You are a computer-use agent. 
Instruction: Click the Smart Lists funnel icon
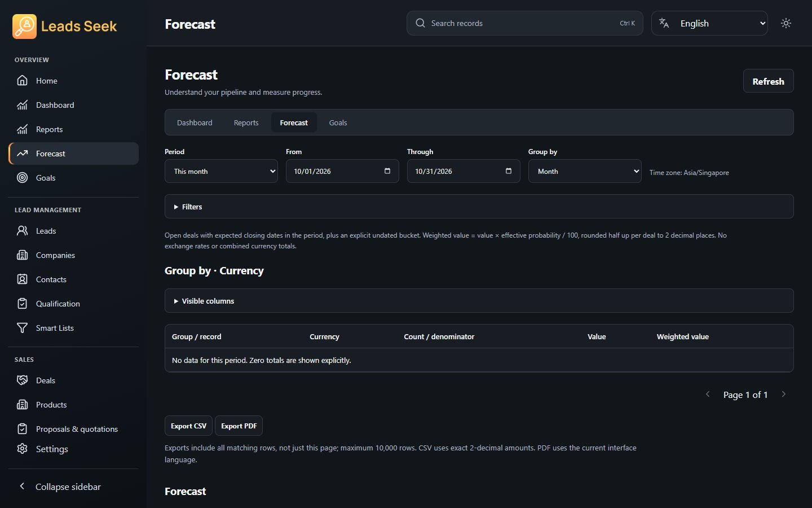22,328
